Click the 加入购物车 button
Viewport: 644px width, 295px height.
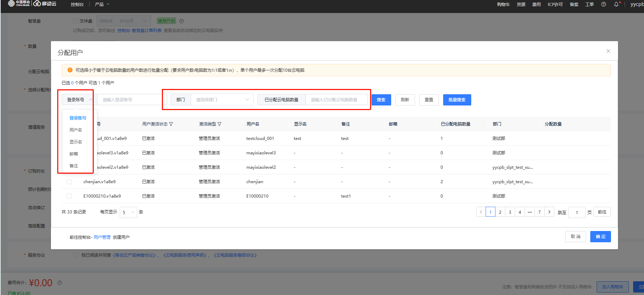[613, 287]
